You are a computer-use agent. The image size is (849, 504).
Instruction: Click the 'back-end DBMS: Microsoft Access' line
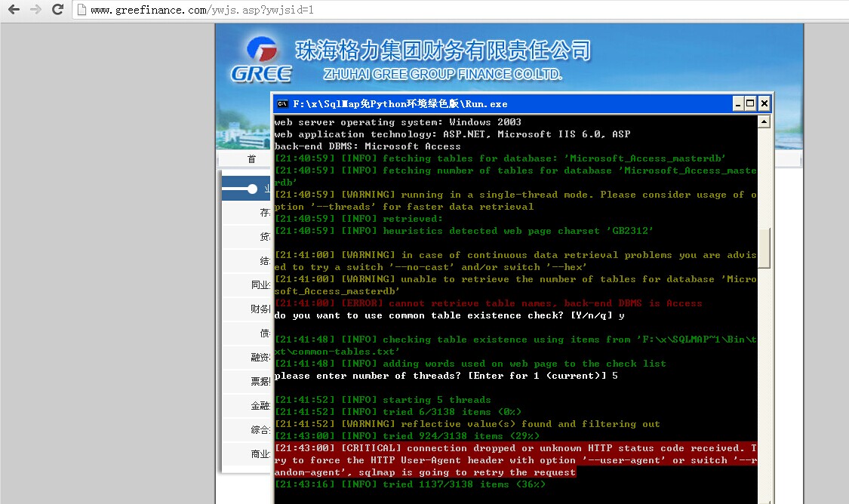point(368,146)
